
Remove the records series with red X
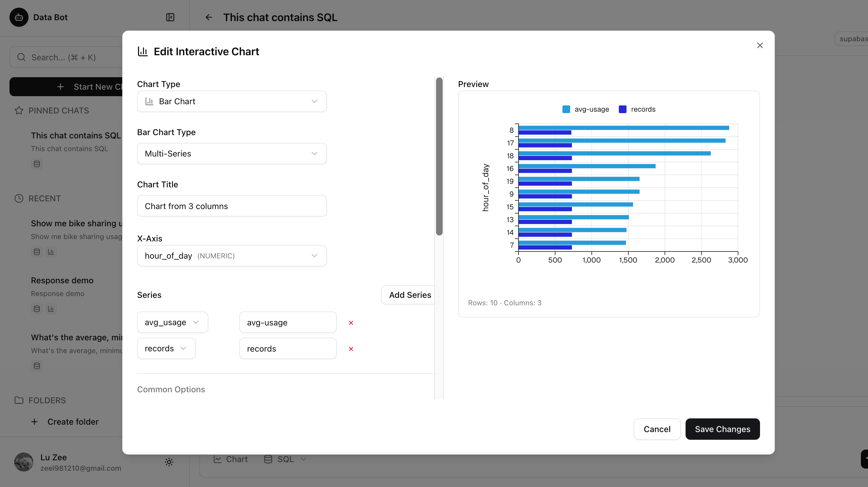(x=351, y=349)
